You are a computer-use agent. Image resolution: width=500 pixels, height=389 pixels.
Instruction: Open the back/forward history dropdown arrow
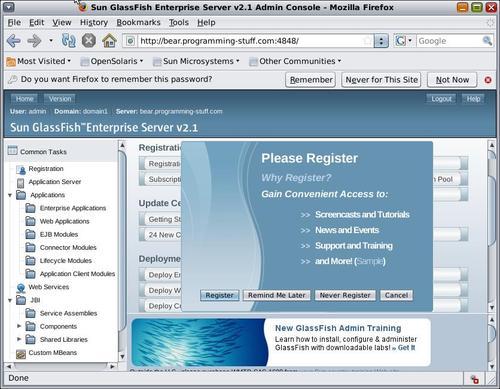(51, 41)
